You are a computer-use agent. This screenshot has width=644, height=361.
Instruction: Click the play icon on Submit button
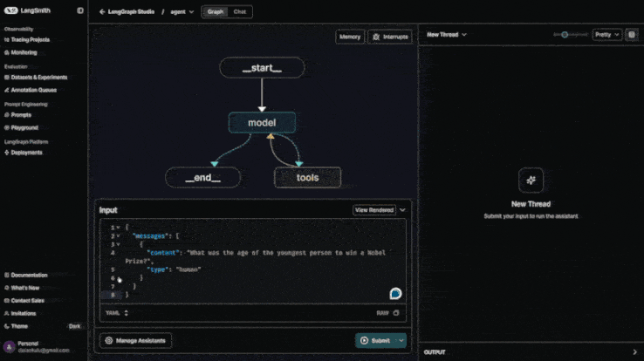(364, 340)
